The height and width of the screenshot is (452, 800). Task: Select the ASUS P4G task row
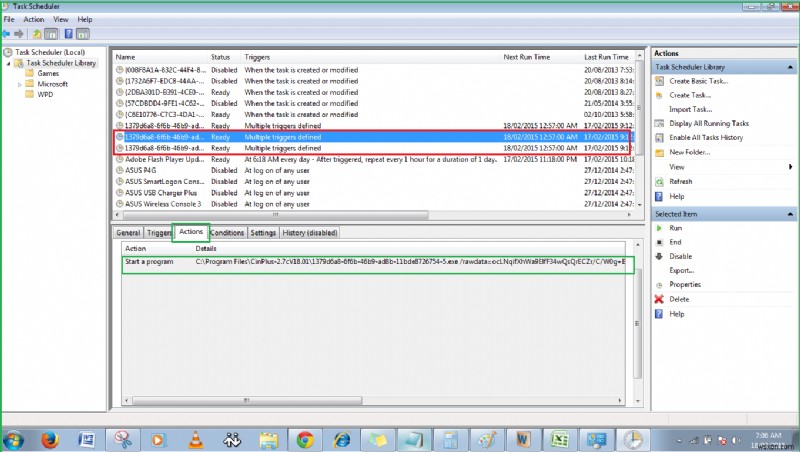tap(374, 171)
